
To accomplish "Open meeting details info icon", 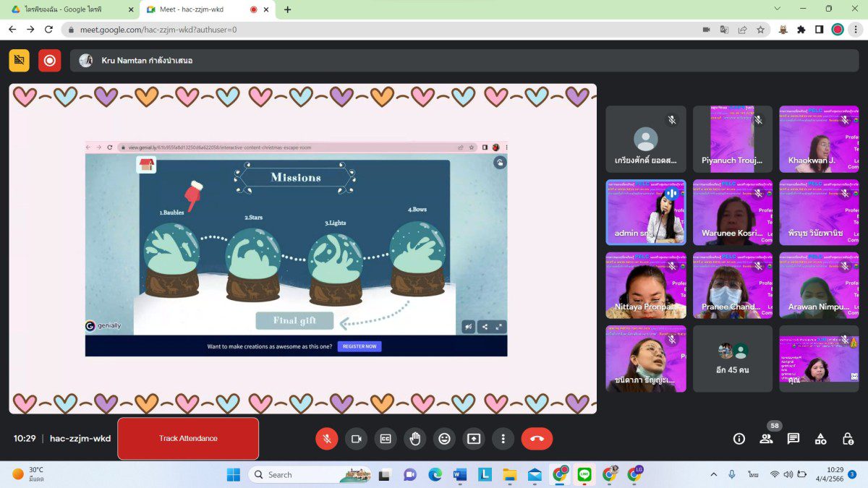I will pos(739,438).
